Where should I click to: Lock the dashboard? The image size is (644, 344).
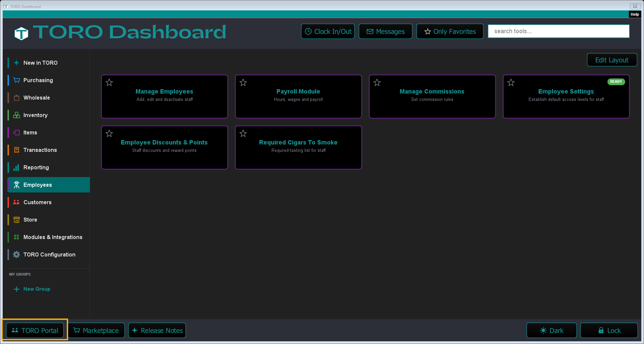pos(609,331)
